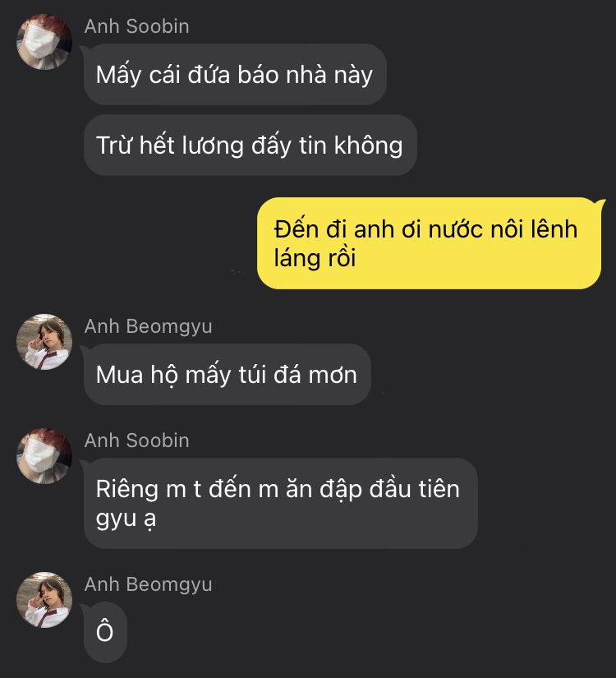The width and height of the screenshot is (616, 678).
Task: Select the yellow sent message bubble
Action: (430, 243)
